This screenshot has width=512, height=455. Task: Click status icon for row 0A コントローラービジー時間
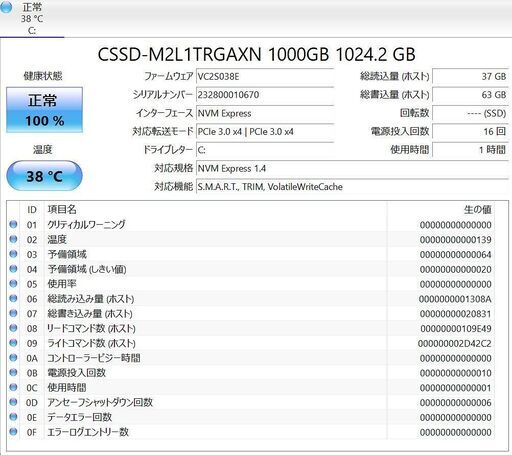(13, 358)
